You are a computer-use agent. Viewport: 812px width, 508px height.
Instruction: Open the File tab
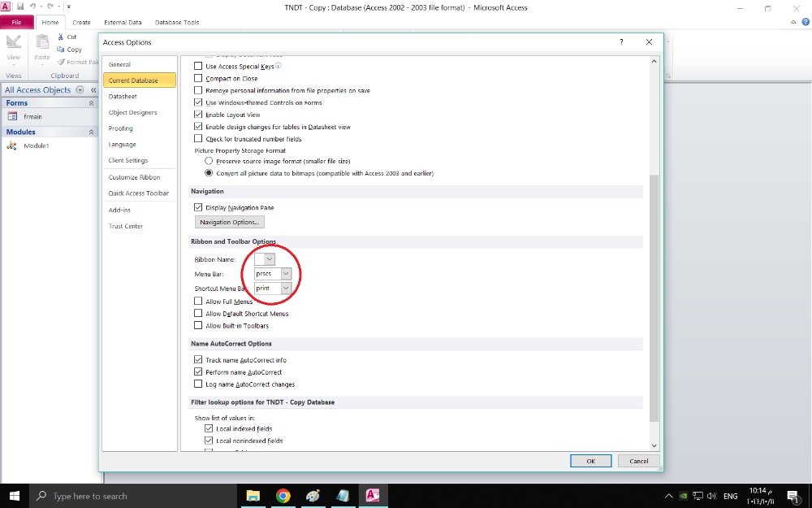[x=16, y=22]
